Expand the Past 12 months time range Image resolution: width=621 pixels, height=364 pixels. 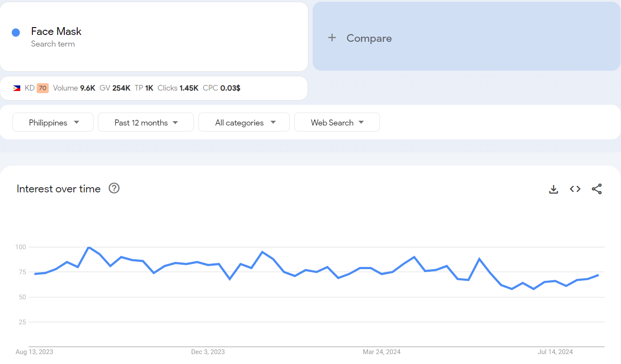click(x=146, y=122)
